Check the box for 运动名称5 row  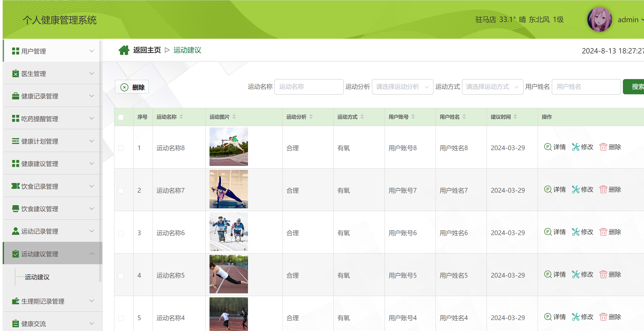click(x=121, y=275)
